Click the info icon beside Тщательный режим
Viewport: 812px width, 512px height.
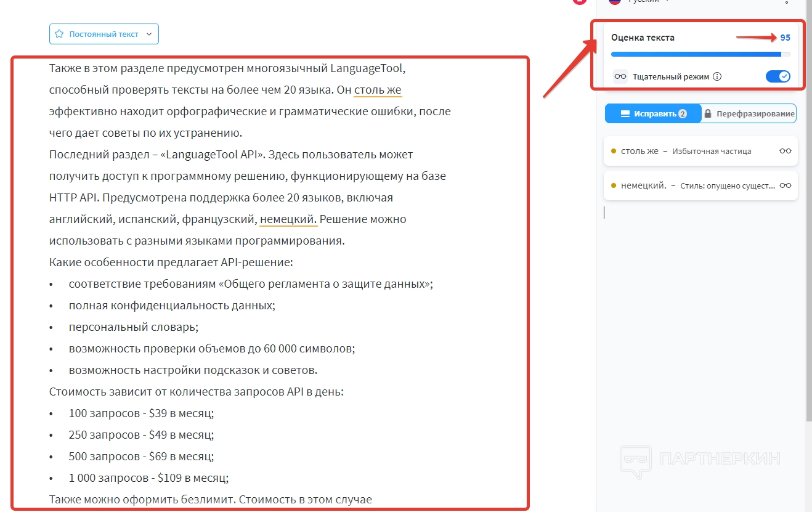coord(717,77)
